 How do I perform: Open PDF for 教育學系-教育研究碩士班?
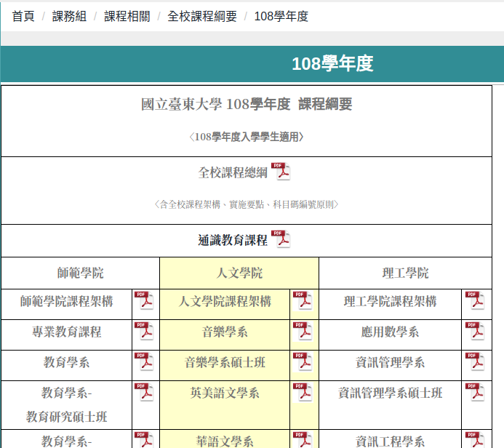pyautogui.click(x=144, y=392)
